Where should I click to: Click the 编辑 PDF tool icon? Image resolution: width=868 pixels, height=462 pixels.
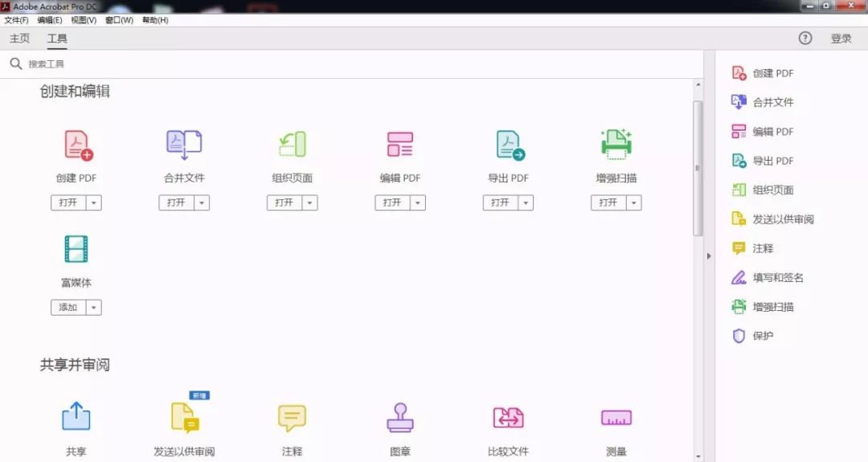pos(400,145)
